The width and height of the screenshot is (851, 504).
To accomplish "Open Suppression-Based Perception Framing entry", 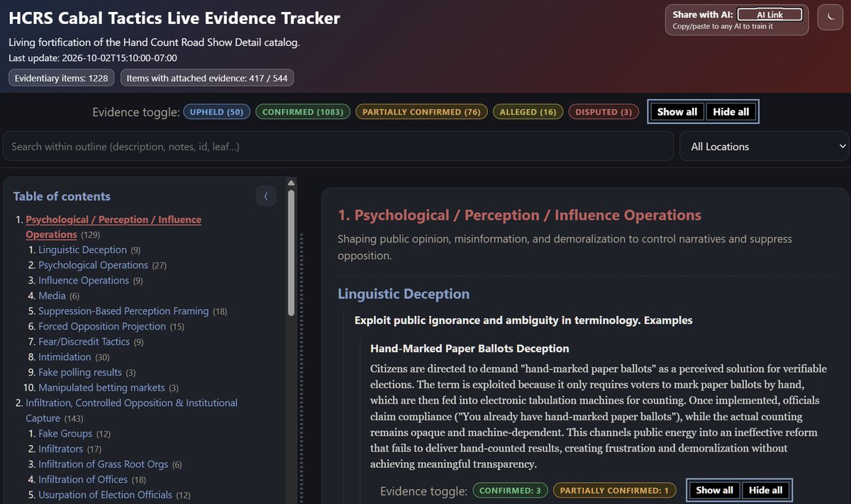I will 123,311.
